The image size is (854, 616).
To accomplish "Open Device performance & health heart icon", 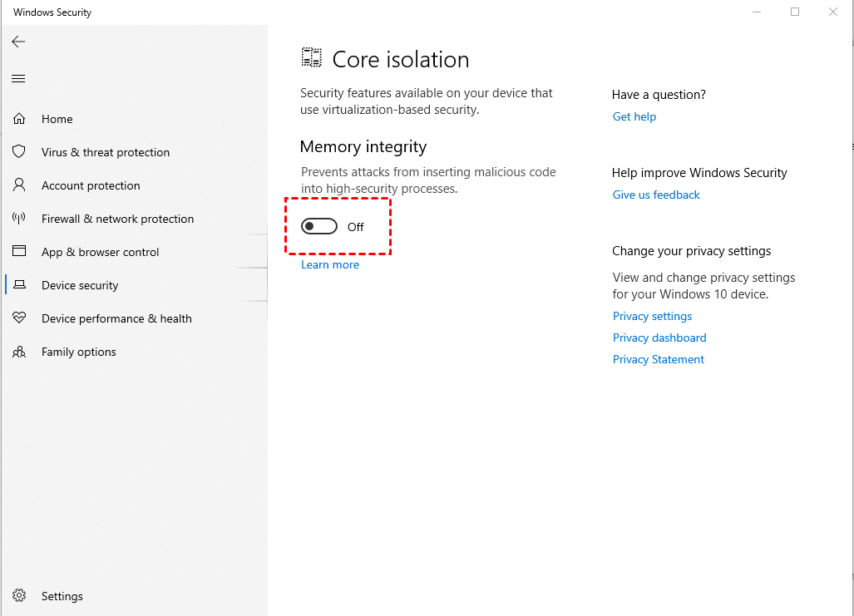I will point(19,318).
